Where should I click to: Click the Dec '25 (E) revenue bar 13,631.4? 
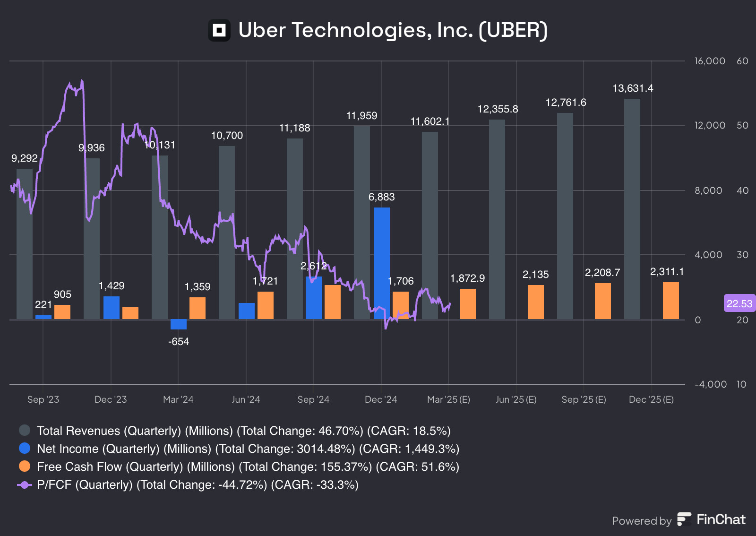[x=632, y=208]
